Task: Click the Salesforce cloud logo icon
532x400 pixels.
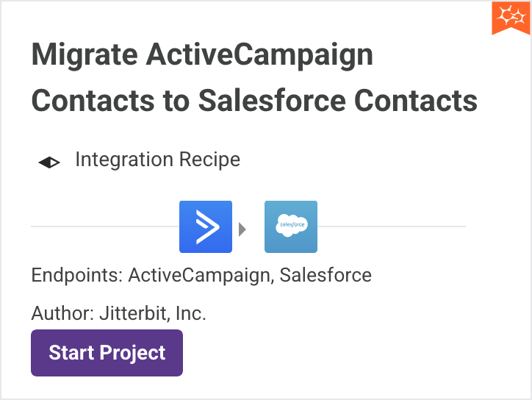Action: [x=291, y=226]
